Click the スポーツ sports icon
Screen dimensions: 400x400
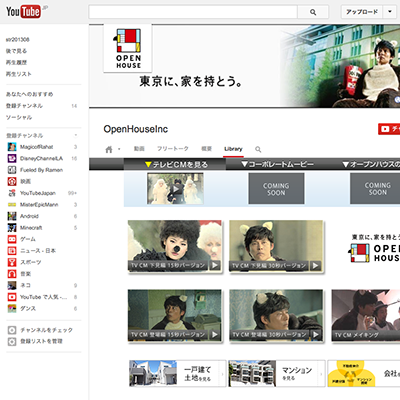pos(12,262)
